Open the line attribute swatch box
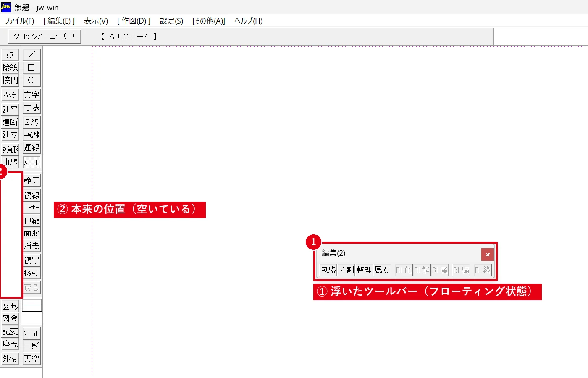Image resolution: width=588 pixels, height=378 pixels. pyautogui.click(x=32, y=306)
